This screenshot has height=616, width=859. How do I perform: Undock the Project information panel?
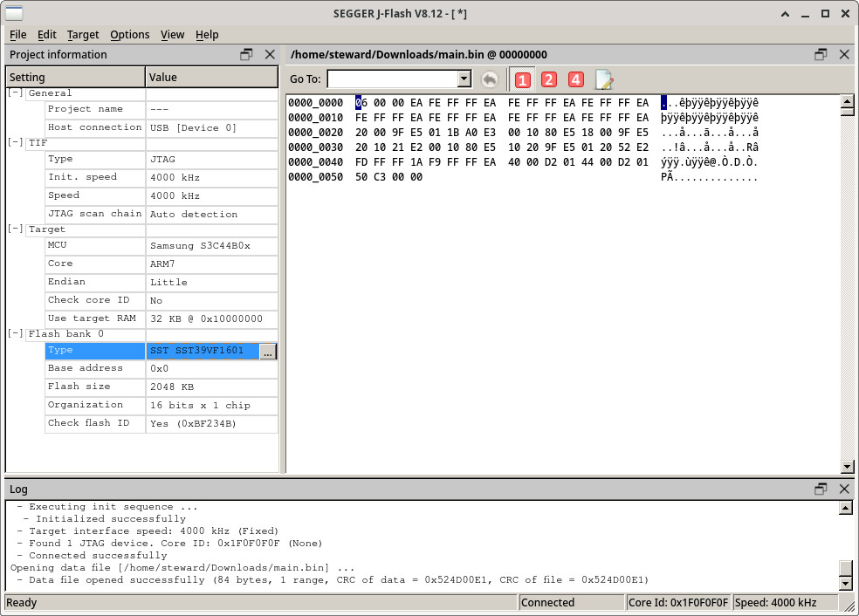point(246,54)
